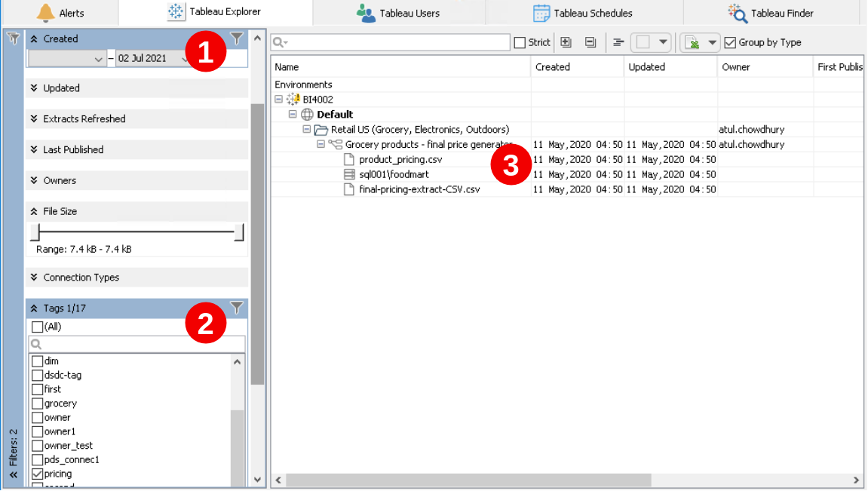Viewport: 868px width, 491px height.
Task: Check the first tag checkbox
Action: coord(37,389)
